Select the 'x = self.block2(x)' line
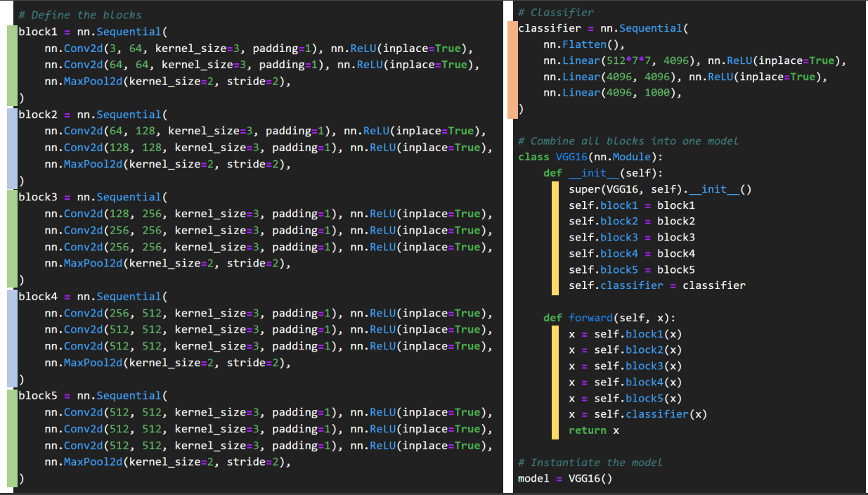The width and height of the screenshot is (868, 495). [626, 350]
